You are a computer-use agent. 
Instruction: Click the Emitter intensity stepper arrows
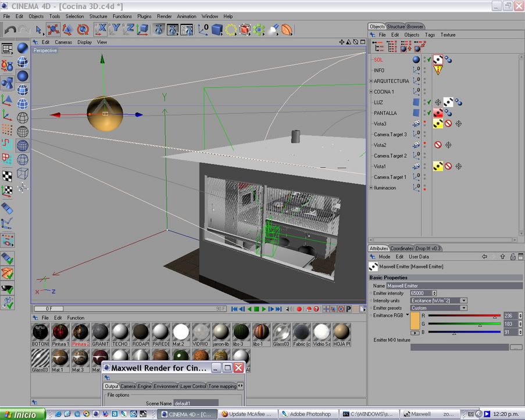(434, 293)
